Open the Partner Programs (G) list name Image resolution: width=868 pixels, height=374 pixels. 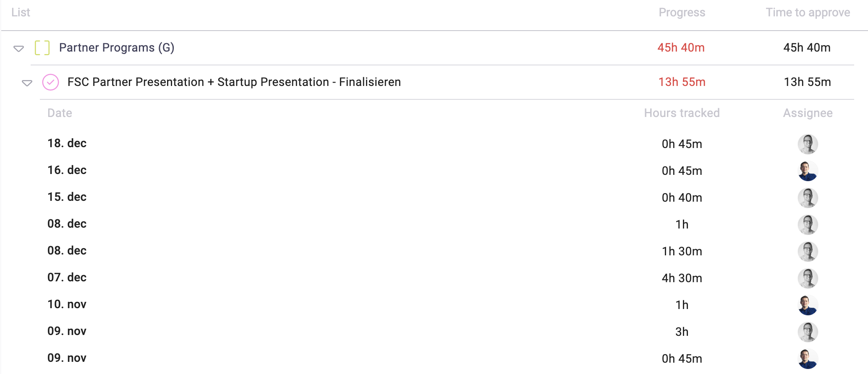point(116,48)
